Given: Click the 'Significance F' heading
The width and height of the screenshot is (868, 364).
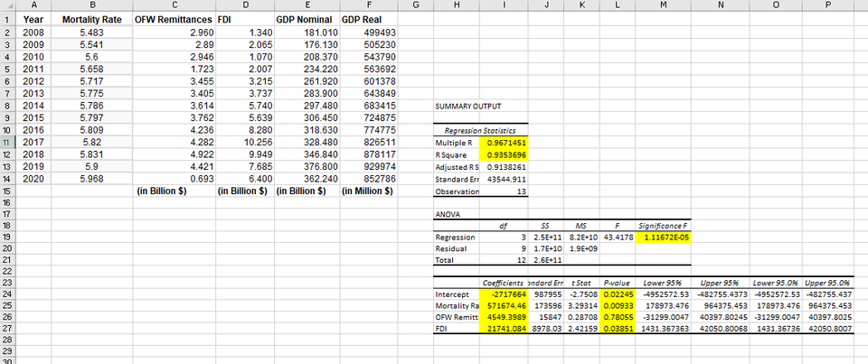Looking at the screenshot, I should tap(663, 226).
